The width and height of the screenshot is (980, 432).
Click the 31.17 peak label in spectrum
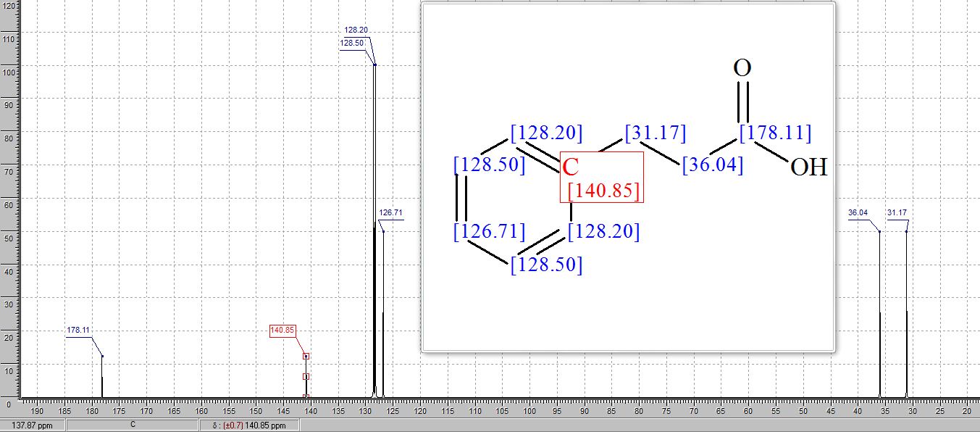[x=897, y=213]
